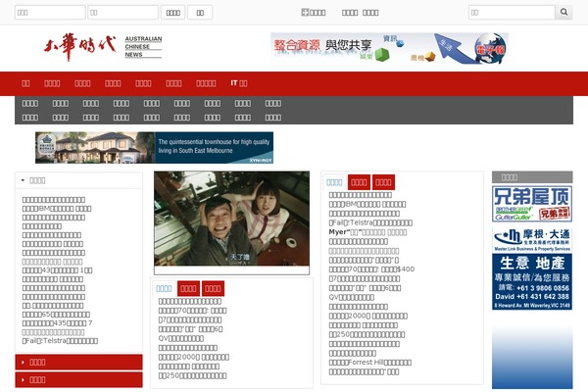Screen dimensions: 588x392
Task: Open the Telstra Fail headline in the right news list
Action: tap(370, 222)
